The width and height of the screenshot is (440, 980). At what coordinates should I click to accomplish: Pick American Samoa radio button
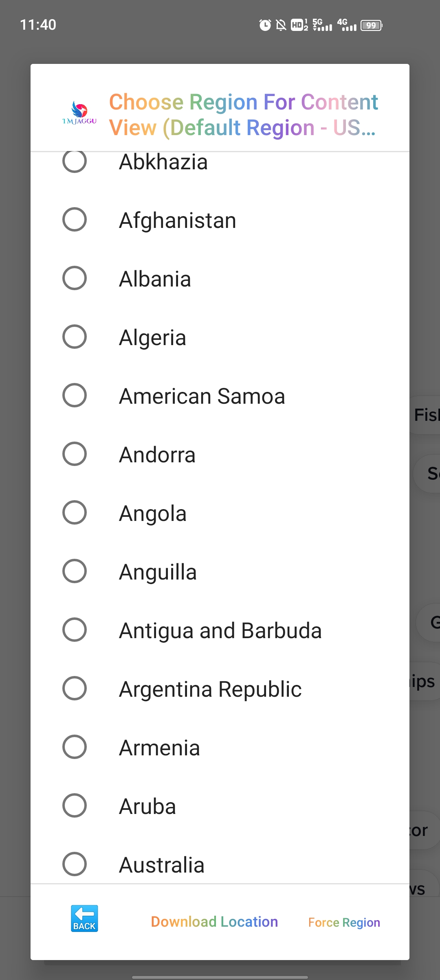(75, 396)
